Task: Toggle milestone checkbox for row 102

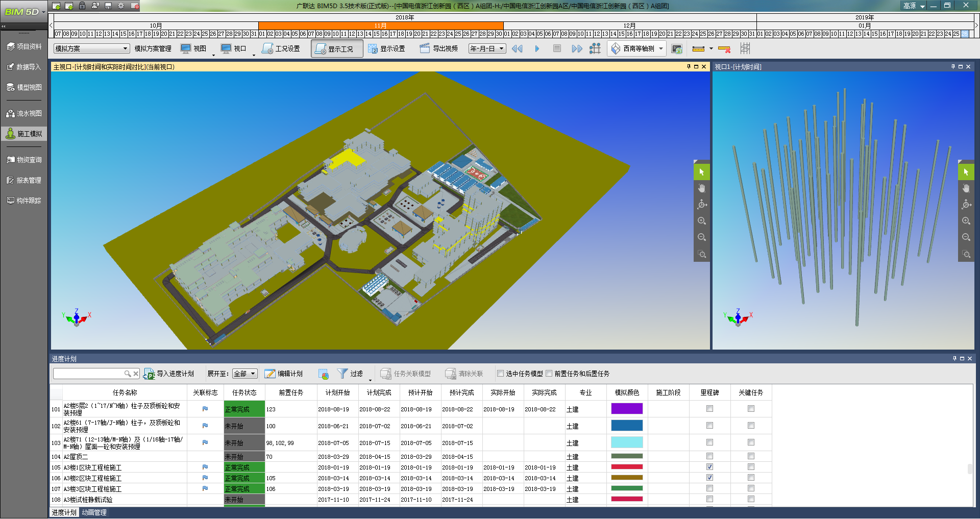Action: (709, 426)
